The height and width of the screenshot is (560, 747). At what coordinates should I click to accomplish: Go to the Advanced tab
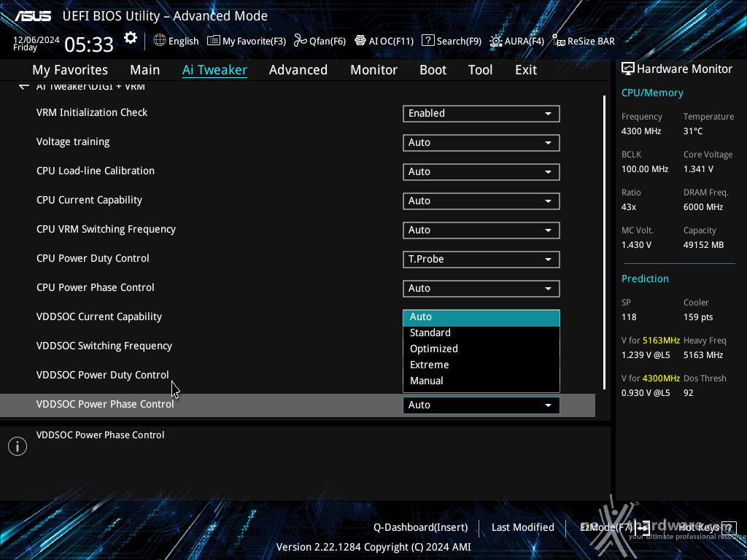pos(298,70)
